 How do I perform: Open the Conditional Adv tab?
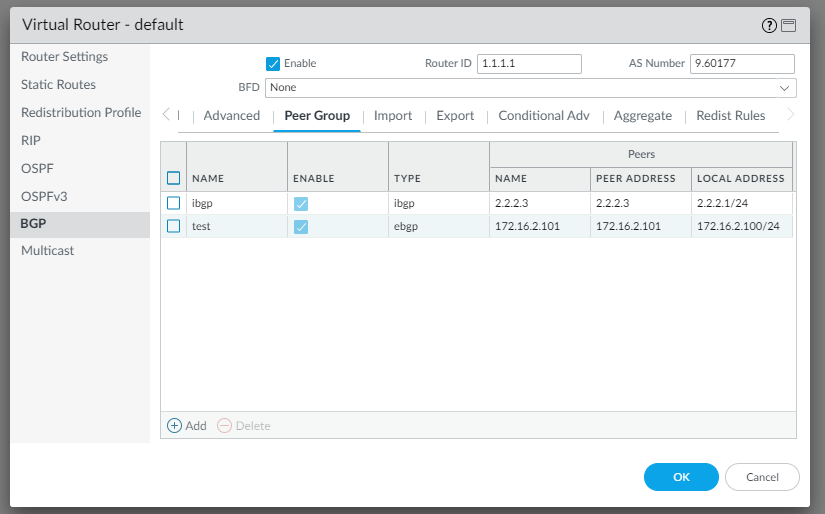click(x=544, y=116)
